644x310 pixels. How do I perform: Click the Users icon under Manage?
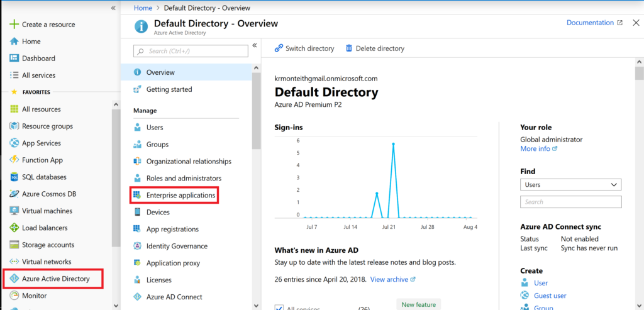138,127
